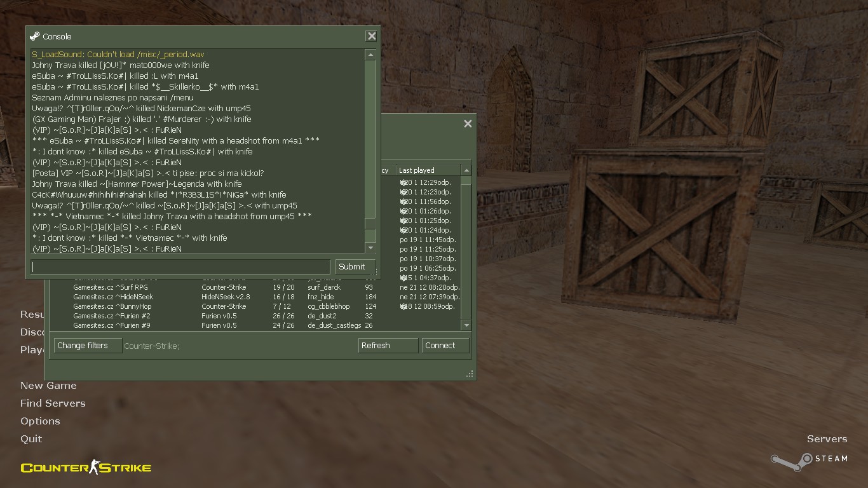Click the Counter-Strike logo
This screenshot has height=488, width=868.
click(x=86, y=468)
